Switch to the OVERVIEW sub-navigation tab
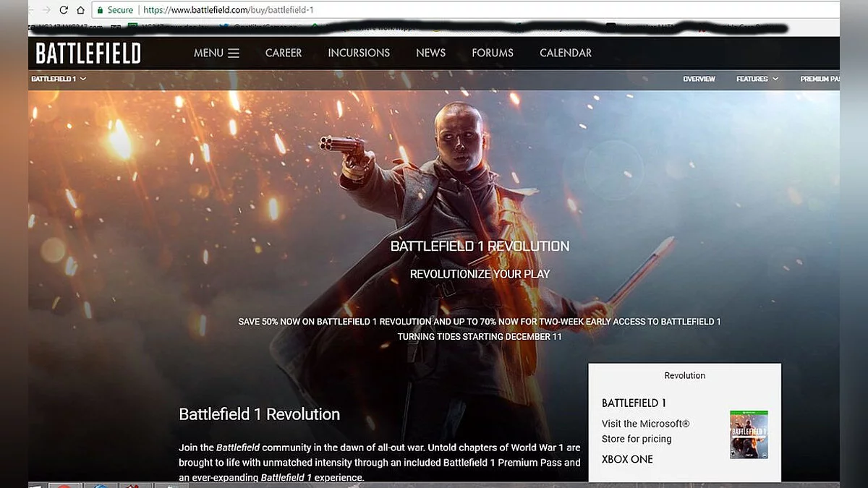Screen dimensions: 868x488 coord(699,79)
